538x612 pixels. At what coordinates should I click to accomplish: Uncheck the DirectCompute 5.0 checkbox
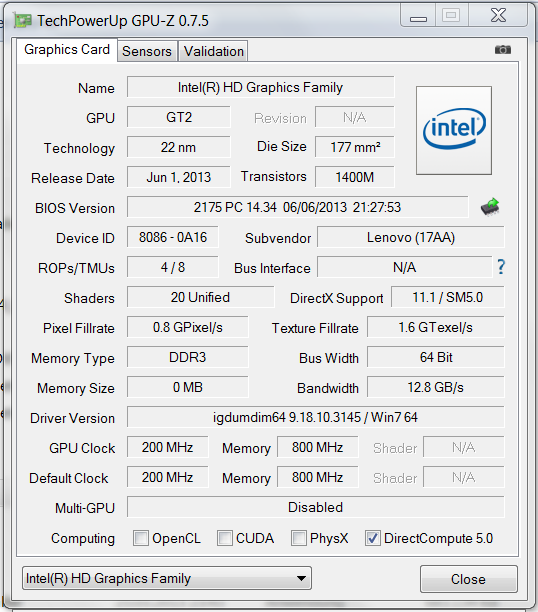[372, 538]
